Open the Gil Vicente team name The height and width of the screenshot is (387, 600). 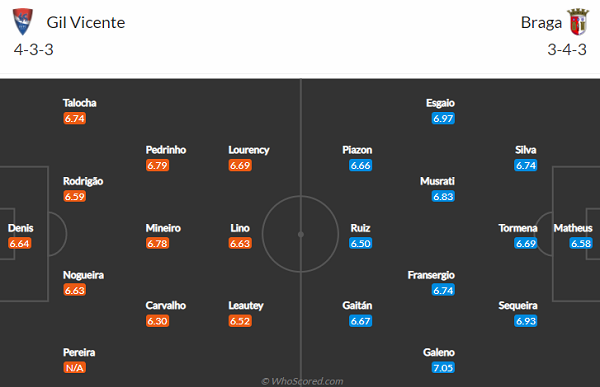click(x=86, y=23)
